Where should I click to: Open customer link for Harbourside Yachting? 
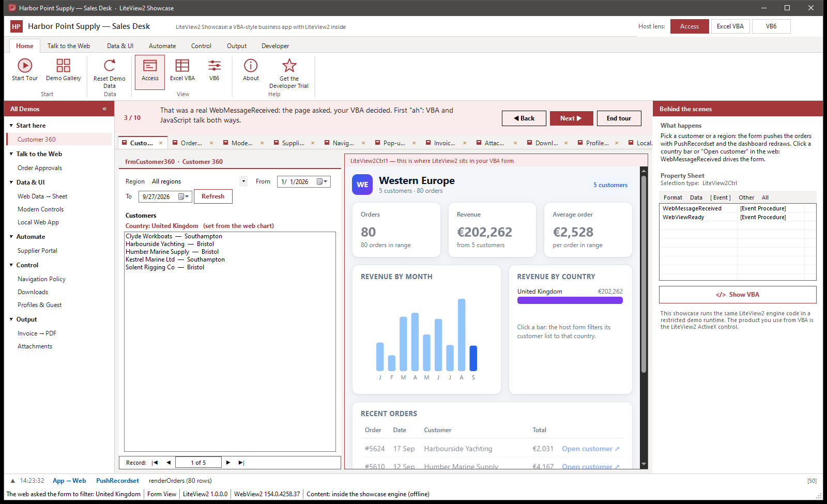coord(590,449)
